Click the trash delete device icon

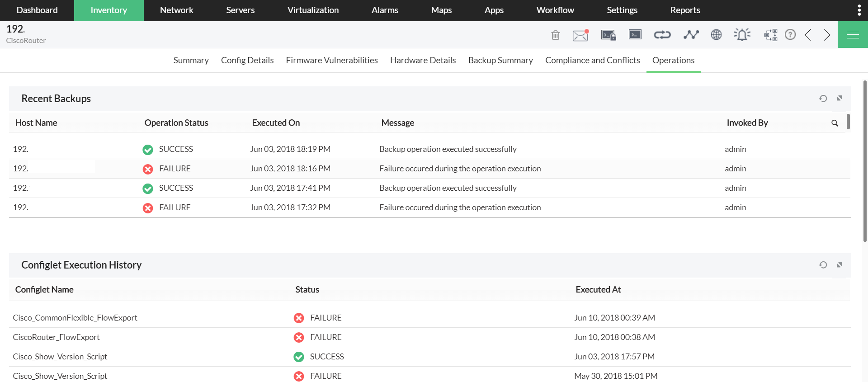pyautogui.click(x=556, y=35)
